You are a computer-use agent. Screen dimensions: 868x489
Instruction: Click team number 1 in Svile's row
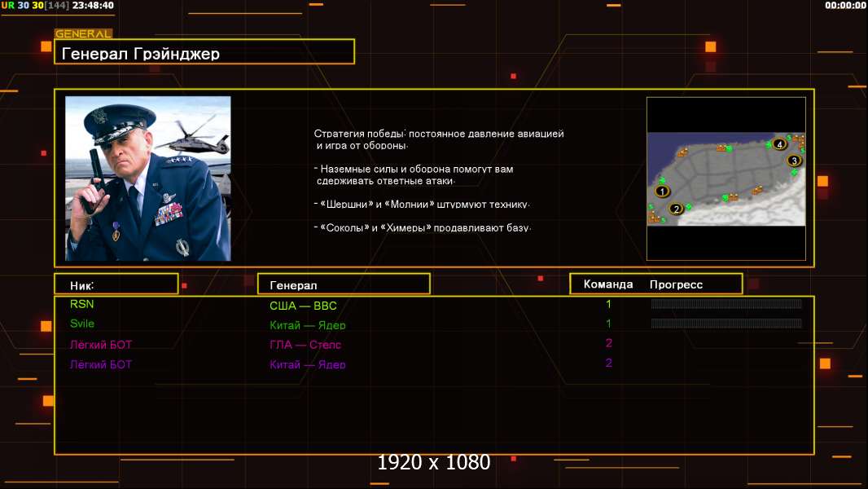point(608,324)
